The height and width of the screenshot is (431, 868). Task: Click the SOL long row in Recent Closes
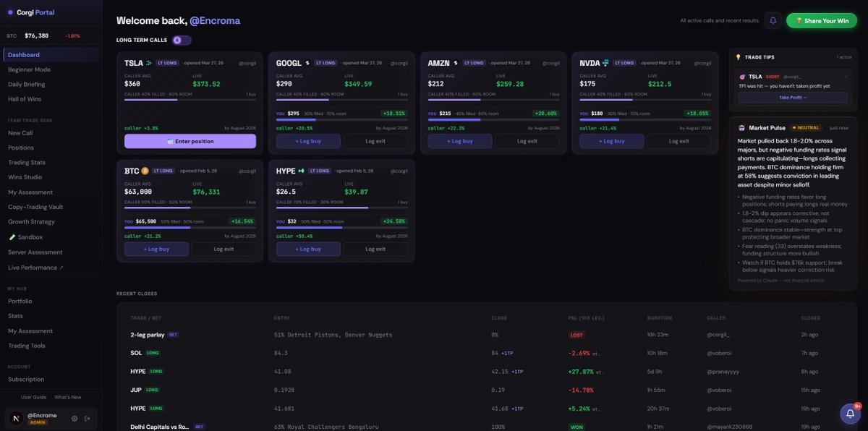click(487, 353)
